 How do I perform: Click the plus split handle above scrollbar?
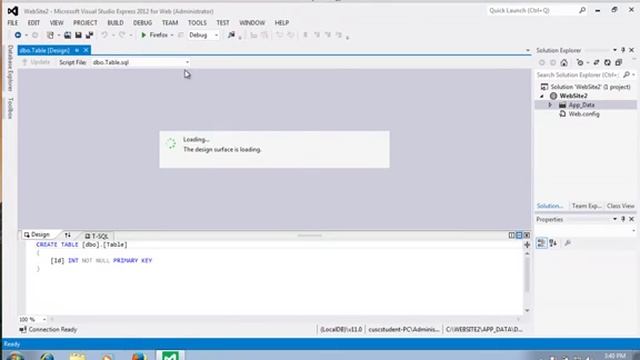tap(527, 245)
